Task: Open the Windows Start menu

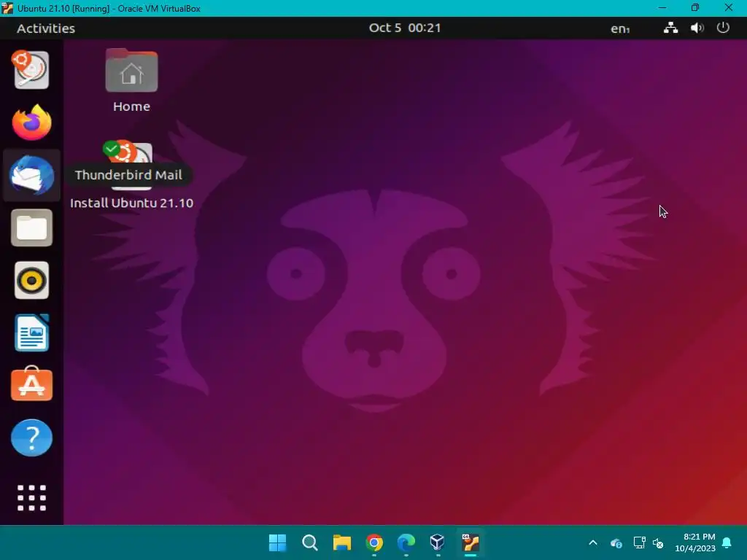Action: click(277, 542)
